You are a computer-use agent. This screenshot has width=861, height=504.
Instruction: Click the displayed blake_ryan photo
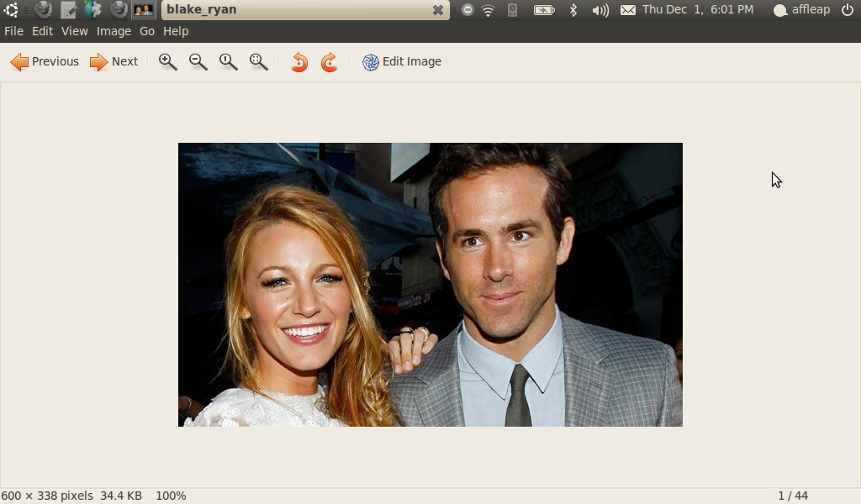click(x=430, y=285)
